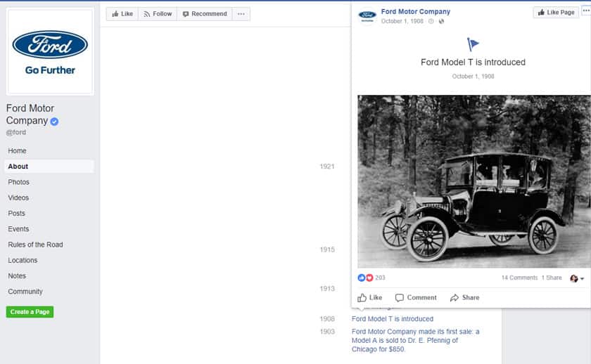Jump to 1915 on the timeline
The height and width of the screenshot is (364, 591).
326,249
